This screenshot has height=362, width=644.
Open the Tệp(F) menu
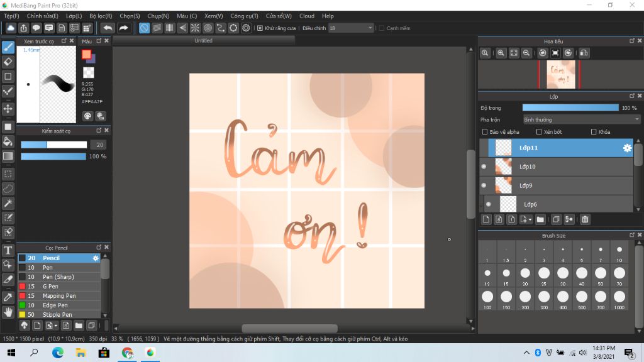(11, 16)
